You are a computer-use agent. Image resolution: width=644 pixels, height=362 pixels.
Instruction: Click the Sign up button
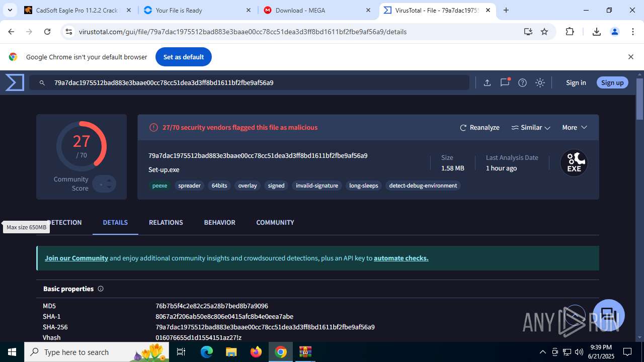(612, 82)
